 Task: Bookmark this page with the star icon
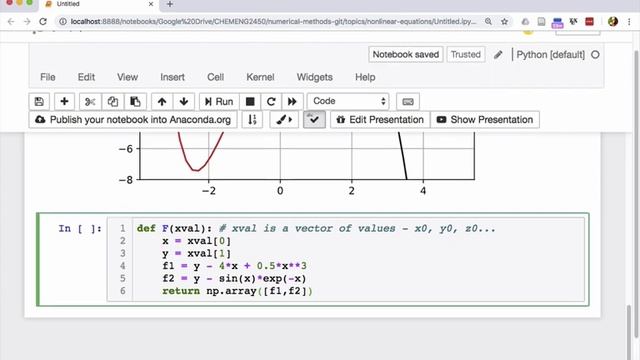tap(504, 22)
